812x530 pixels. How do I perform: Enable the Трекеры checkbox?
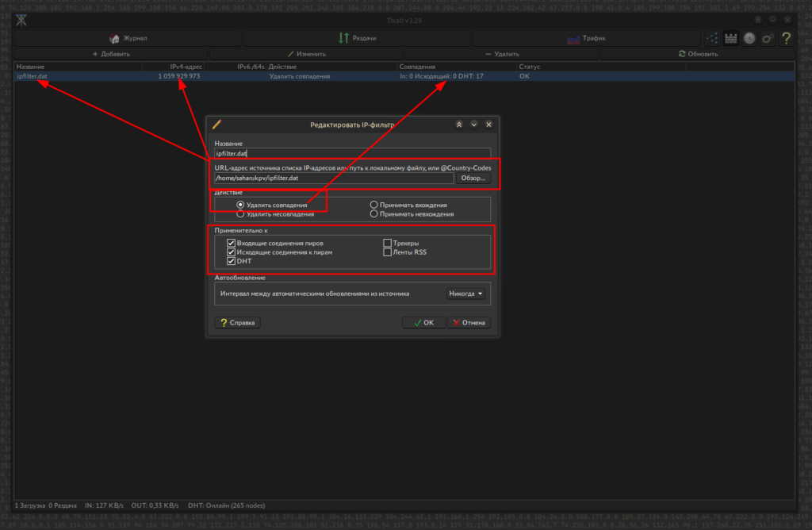click(387, 243)
